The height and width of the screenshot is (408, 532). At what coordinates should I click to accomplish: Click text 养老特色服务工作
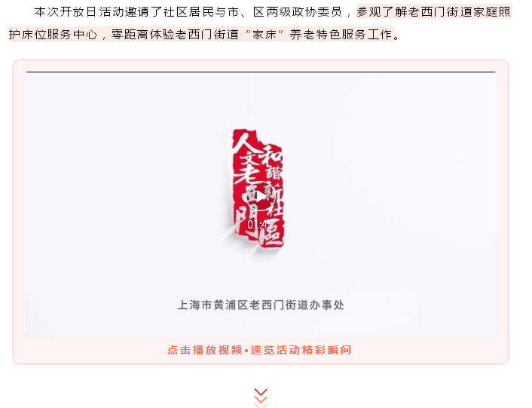coord(341,34)
